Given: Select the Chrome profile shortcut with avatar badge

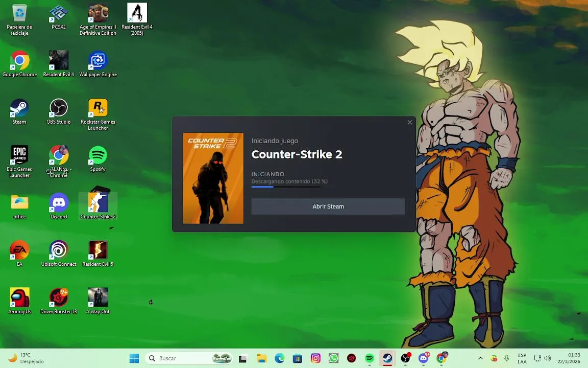Looking at the screenshot, I should [59, 162].
